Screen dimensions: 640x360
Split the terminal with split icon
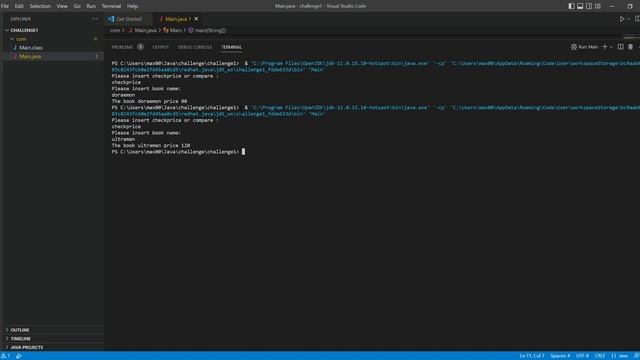coord(620,47)
